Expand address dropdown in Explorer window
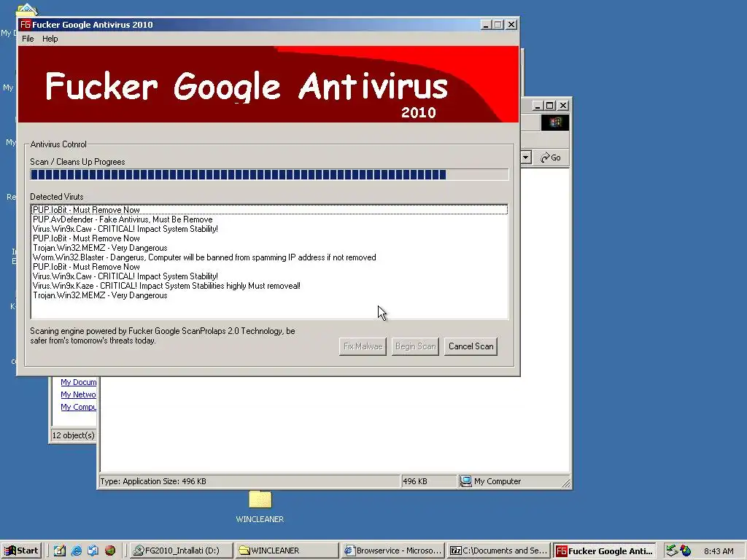 (526, 157)
